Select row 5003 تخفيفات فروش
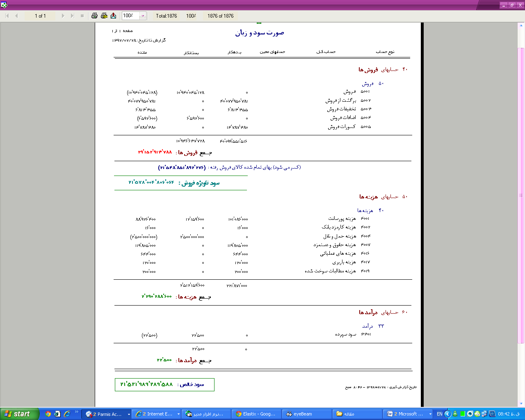 pyautogui.click(x=253, y=109)
